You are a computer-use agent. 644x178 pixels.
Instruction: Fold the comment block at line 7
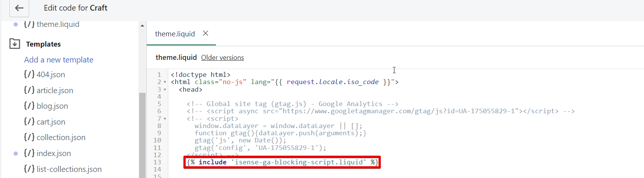tap(165, 119)
